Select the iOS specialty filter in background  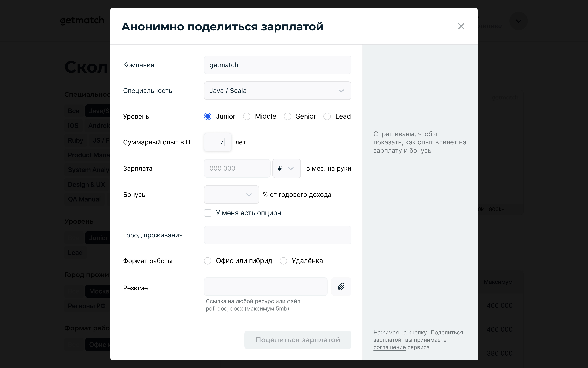[x=73, y=126]
